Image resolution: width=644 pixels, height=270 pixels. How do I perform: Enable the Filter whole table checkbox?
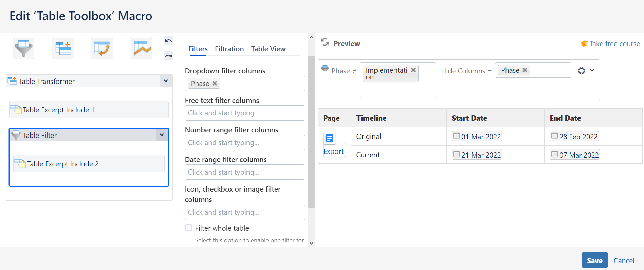(x=189, y=228)
